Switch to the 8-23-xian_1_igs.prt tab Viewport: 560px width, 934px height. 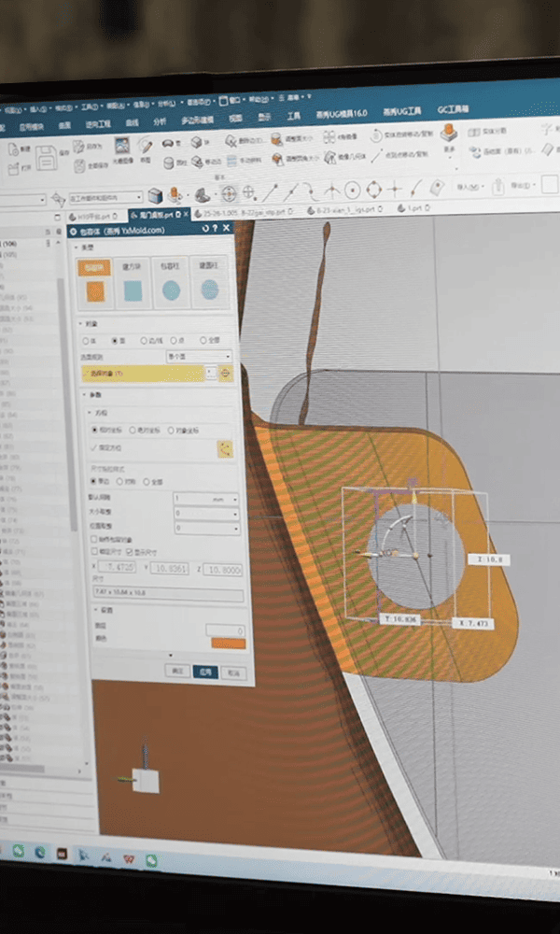[345, 209]
